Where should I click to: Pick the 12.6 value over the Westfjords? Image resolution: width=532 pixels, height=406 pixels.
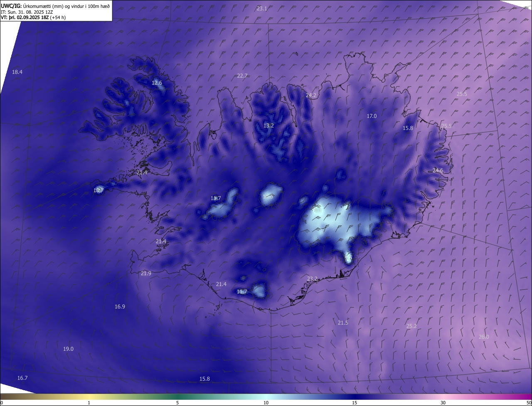(157, 83)
